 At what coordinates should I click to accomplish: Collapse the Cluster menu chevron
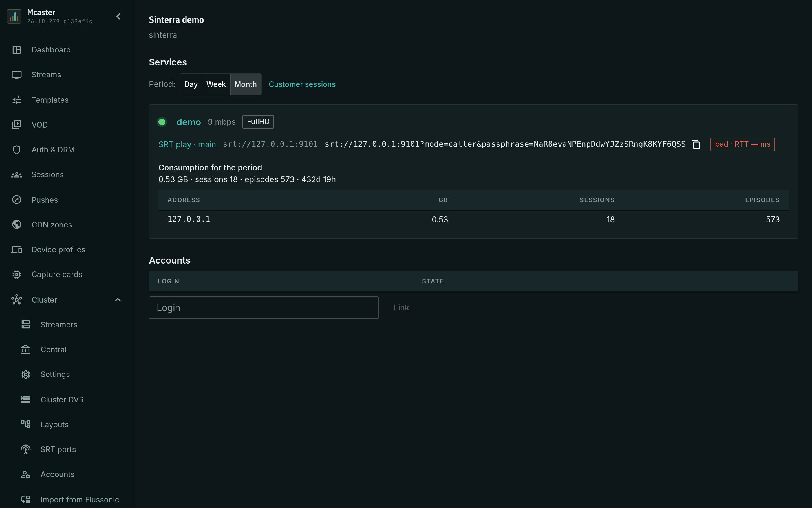tap(118, 300)
